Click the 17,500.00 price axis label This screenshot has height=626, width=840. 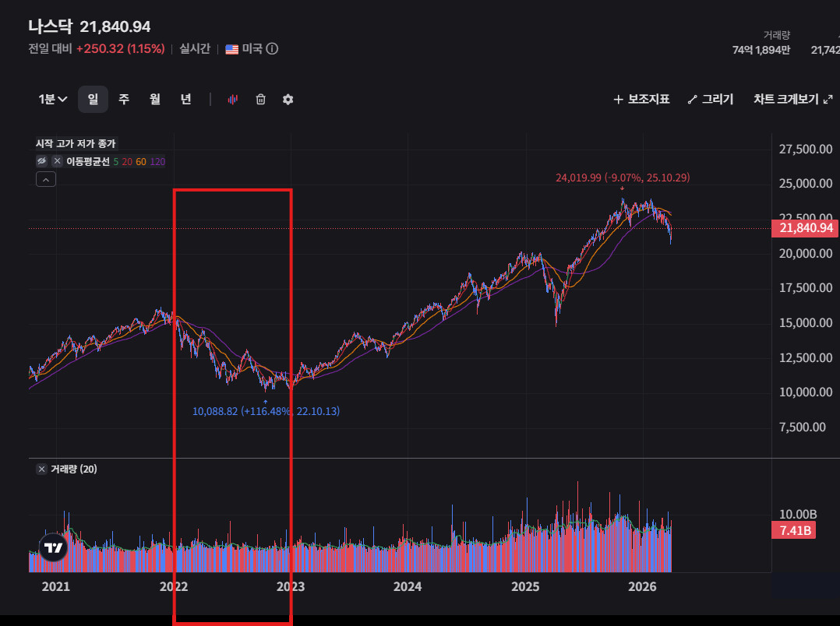click(x=806, y=288)
